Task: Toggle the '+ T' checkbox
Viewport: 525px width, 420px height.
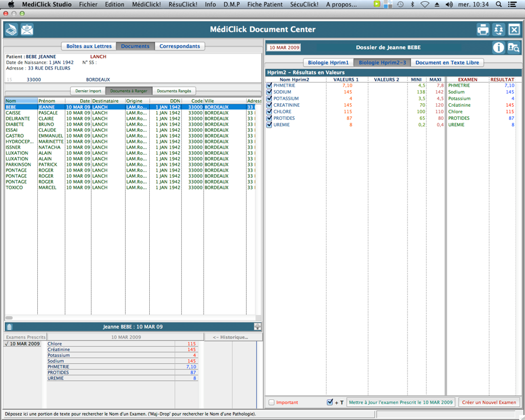Action: click(x=330, y=402)
